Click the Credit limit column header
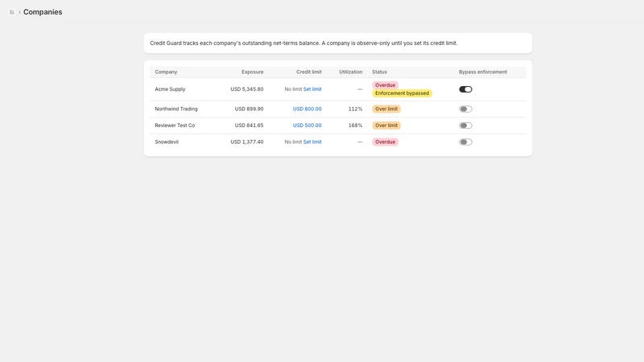The image size is (644, 362). coord(309,72)
